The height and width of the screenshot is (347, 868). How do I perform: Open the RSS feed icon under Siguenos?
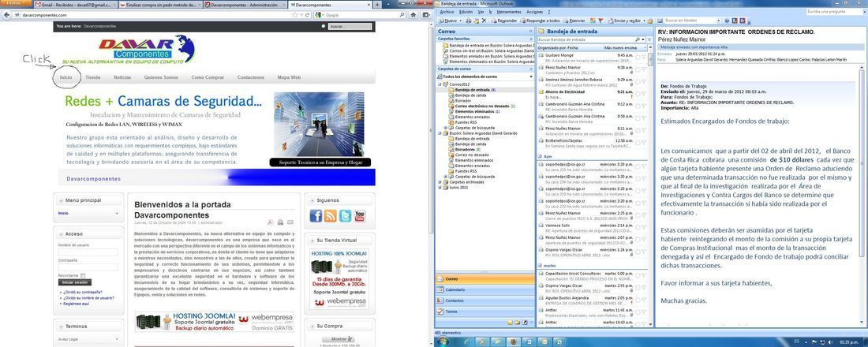(x=331, y=216)
